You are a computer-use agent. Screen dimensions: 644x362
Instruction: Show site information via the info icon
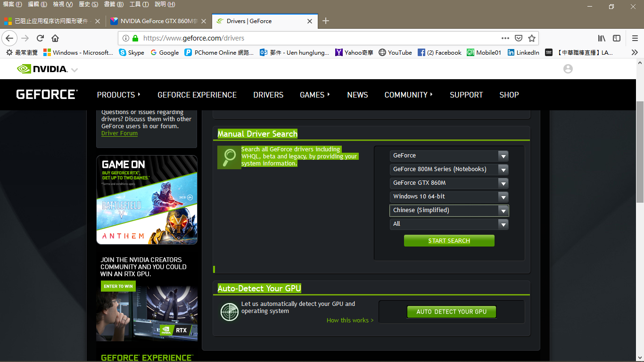[126, 38]
